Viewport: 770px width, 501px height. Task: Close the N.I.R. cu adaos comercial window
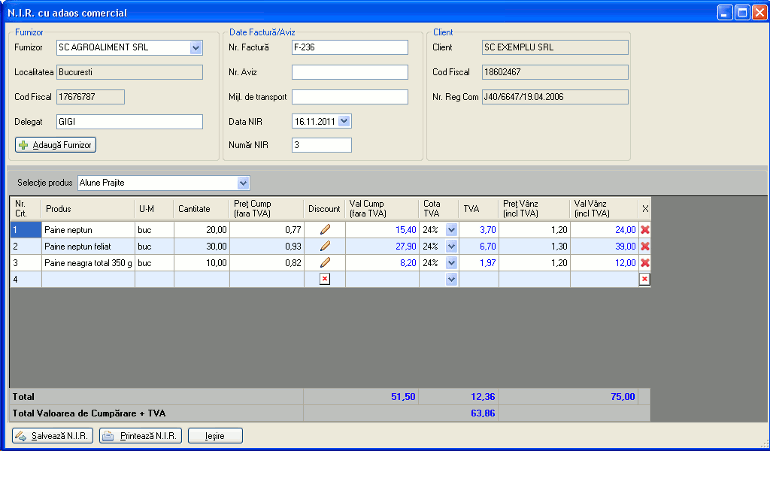point(759,12)
